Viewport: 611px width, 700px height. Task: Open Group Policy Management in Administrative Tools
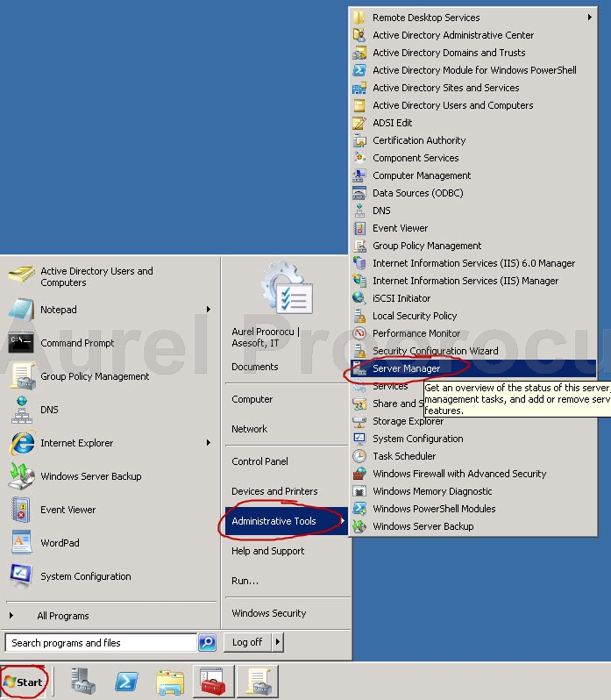click(x=473, y=246)
